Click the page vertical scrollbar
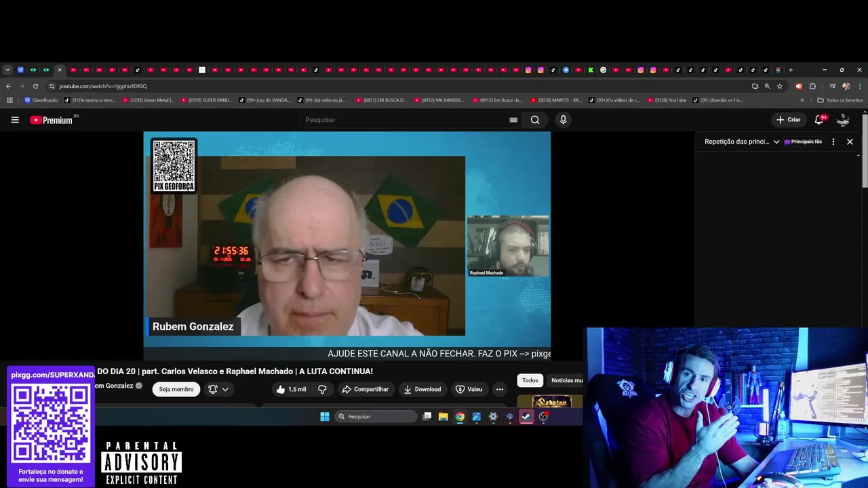Image resolution: width=868 pixels, height=488 pixels. point(865,152)
